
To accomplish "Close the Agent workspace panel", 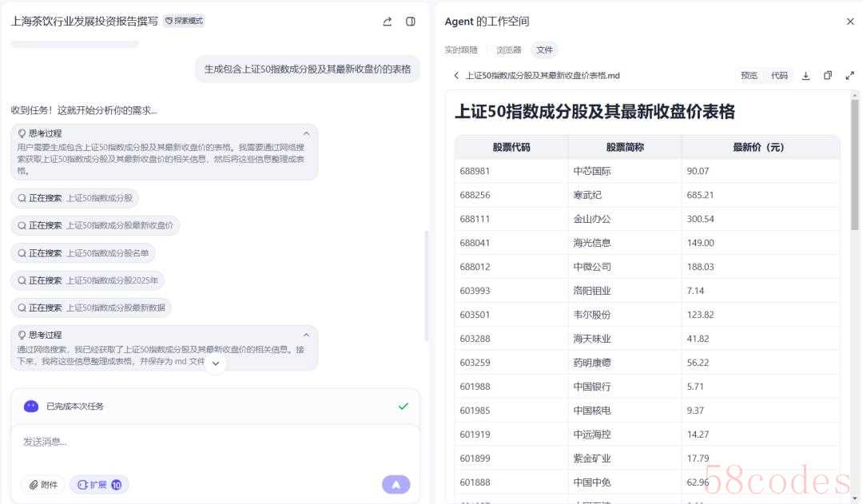I will (x=850, y=22).
